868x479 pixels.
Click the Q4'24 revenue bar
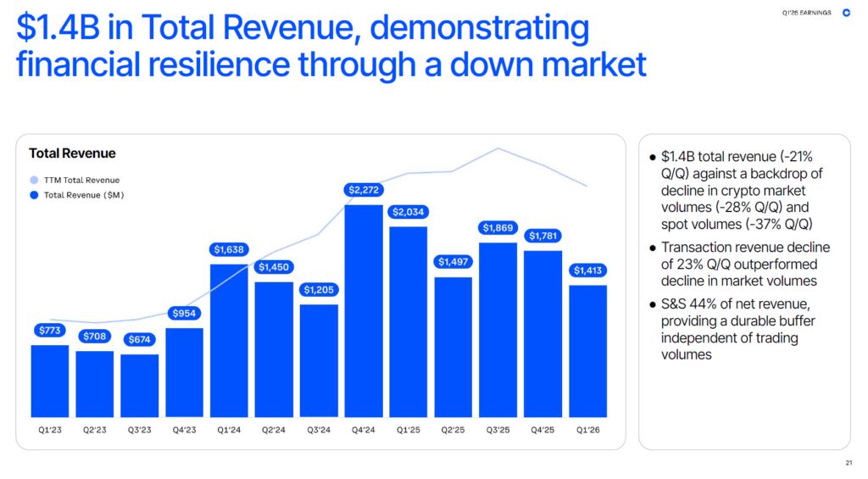(x=364, y=310)
